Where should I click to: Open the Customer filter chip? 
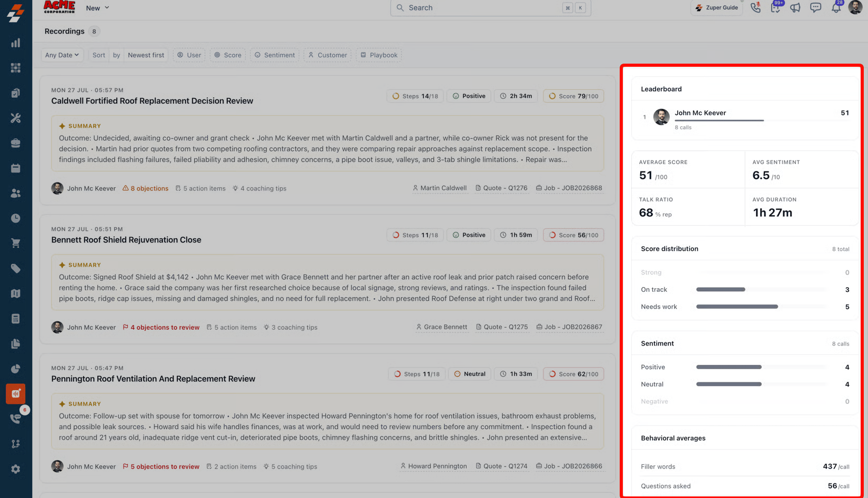(328, 55)
